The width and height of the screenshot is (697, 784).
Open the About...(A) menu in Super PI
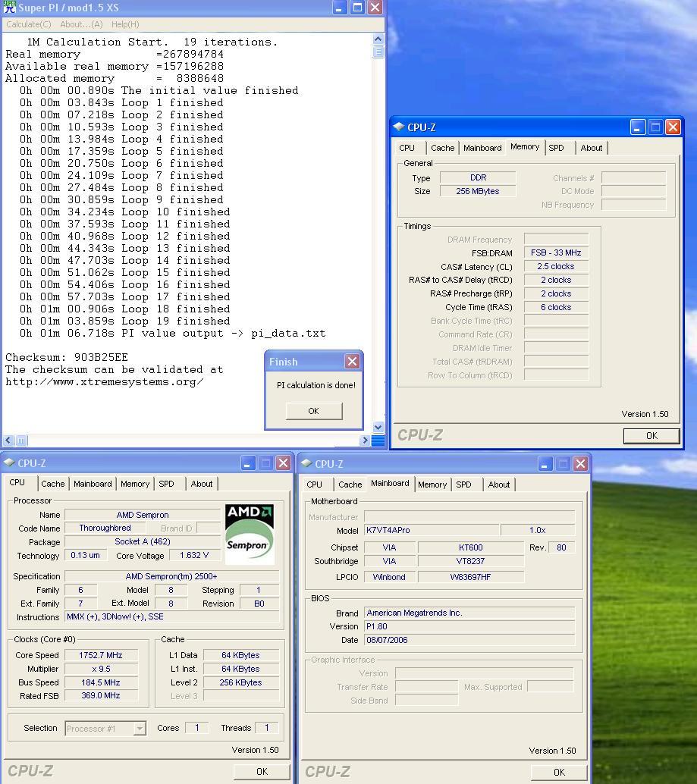[x=81, y=24]
